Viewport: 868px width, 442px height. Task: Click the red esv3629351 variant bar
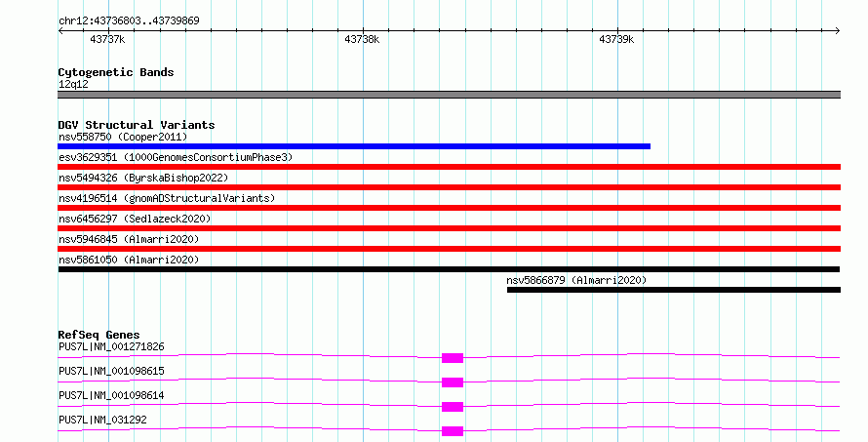(x=450, y=167)
